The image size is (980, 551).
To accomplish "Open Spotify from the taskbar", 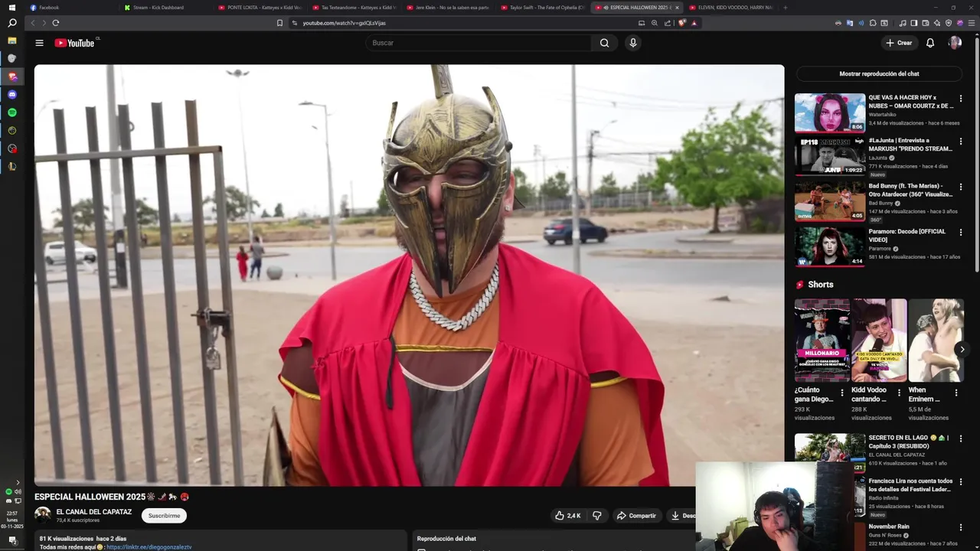I will [x=11, y=112].
